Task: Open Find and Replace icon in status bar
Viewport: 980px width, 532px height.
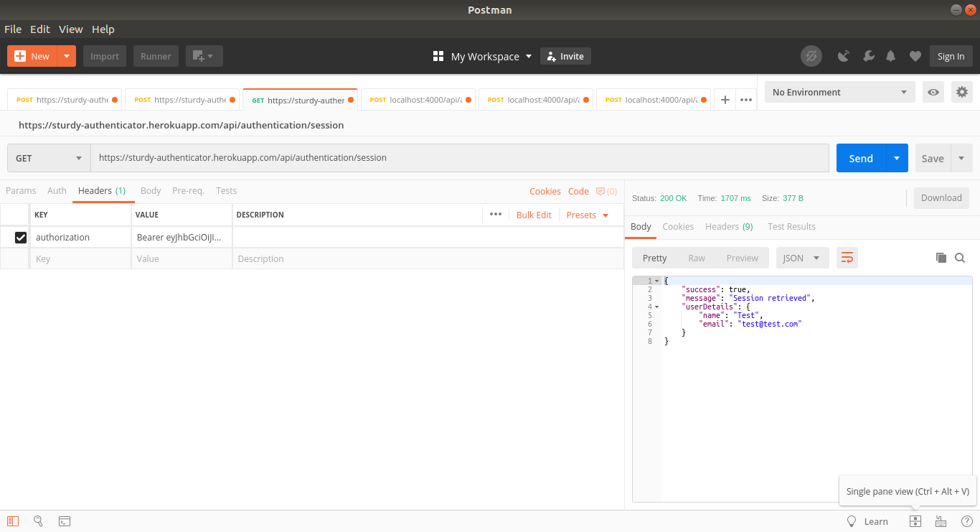Action: point(38,521)
